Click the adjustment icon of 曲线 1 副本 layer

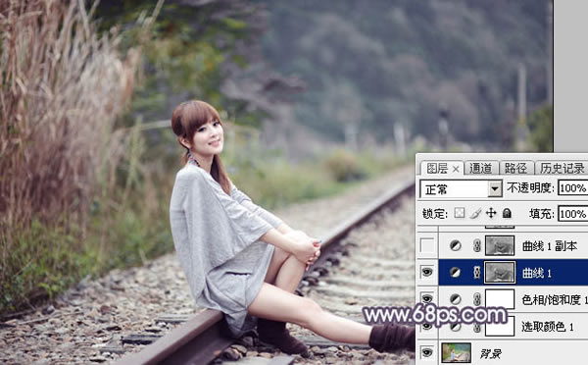pos(456,246)
